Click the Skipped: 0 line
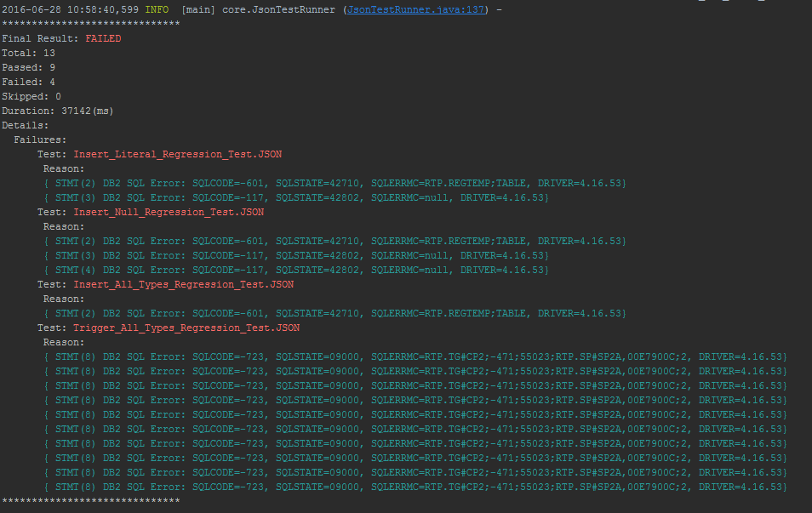Screen dimensions: 812x513 (31, 96)
